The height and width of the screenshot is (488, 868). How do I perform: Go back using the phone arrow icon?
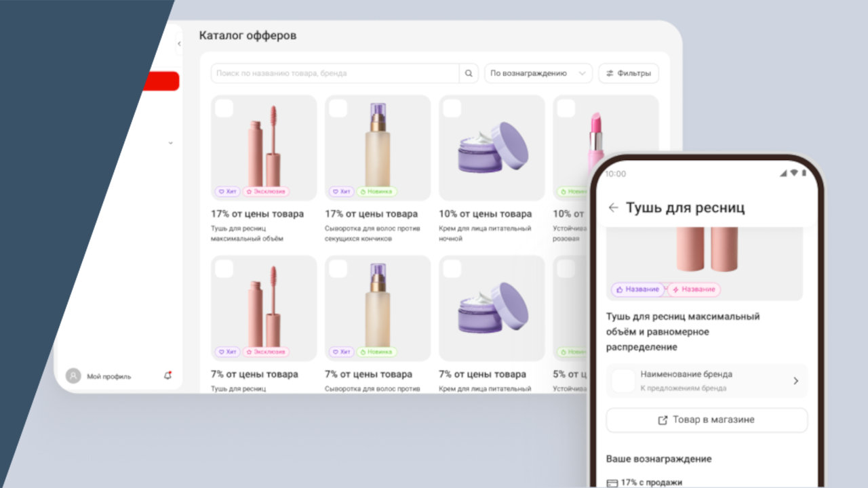point(614,208)
